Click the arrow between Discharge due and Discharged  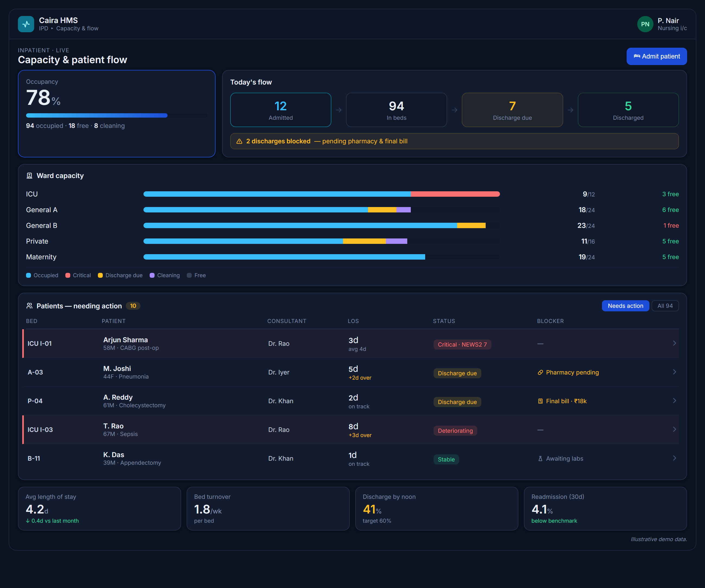tap(571, 110)
